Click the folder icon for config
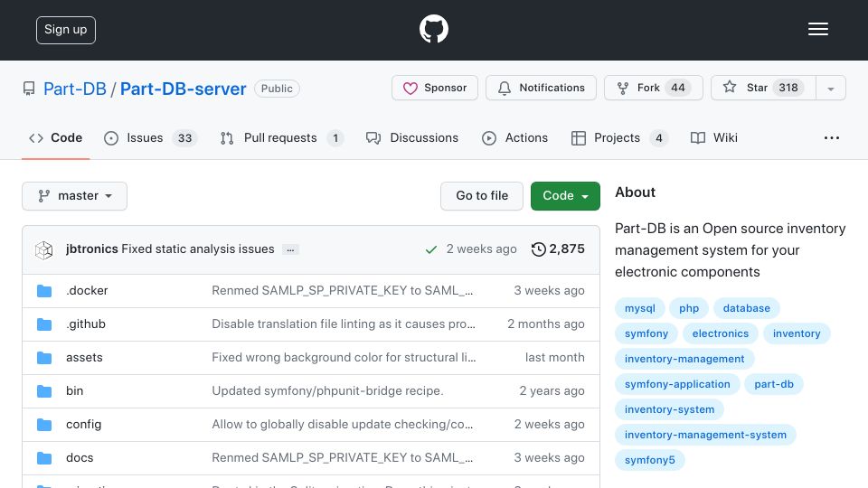The height and width of the screenshot is (488, 868). [44, 425]
